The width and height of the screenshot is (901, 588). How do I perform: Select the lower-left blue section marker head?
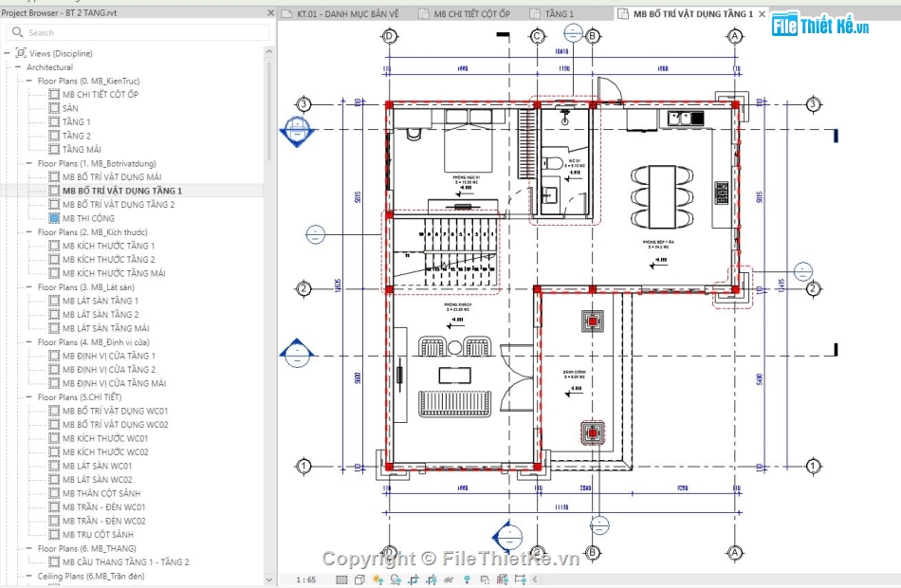(x=297, y=354)
